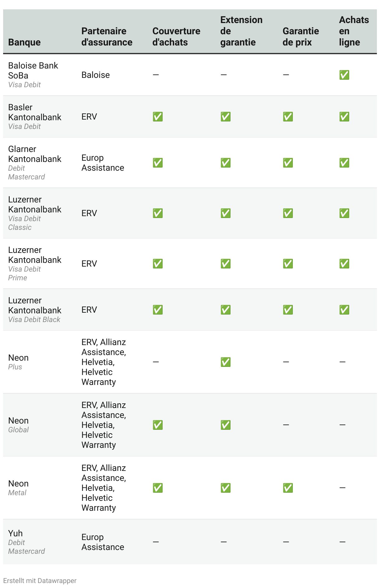Click Yuh purchase coverage dash
Viewport: 380px width, 588px height.
(x=156, y=542)
